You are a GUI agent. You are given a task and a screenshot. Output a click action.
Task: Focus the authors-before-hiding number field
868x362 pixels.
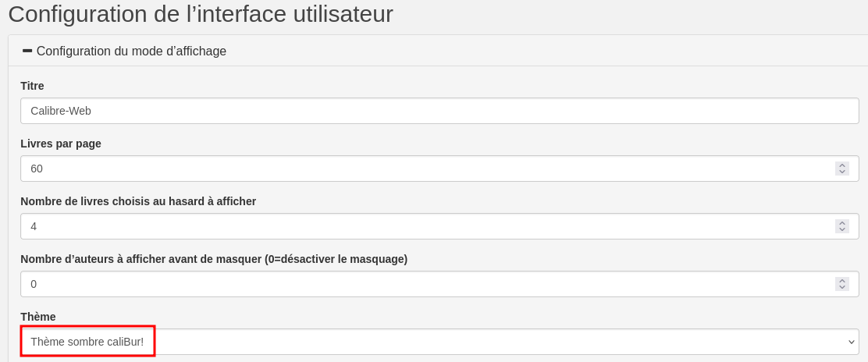coord(425,284)
